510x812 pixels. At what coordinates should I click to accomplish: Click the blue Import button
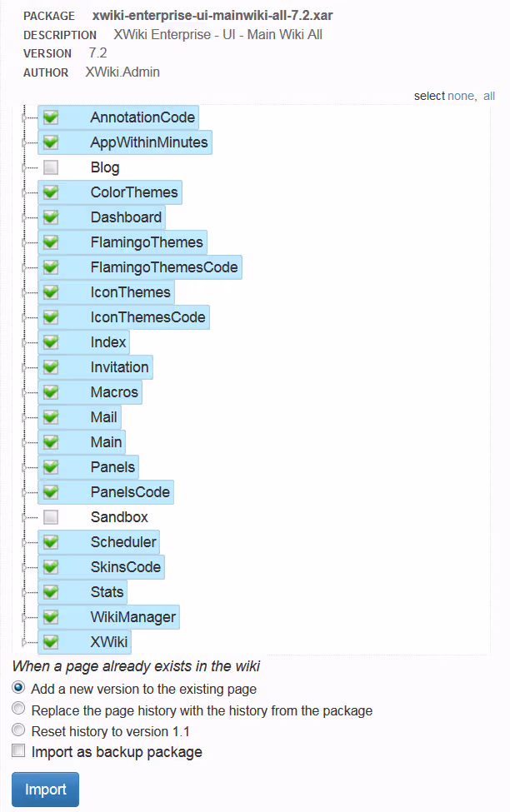point(45,790)
